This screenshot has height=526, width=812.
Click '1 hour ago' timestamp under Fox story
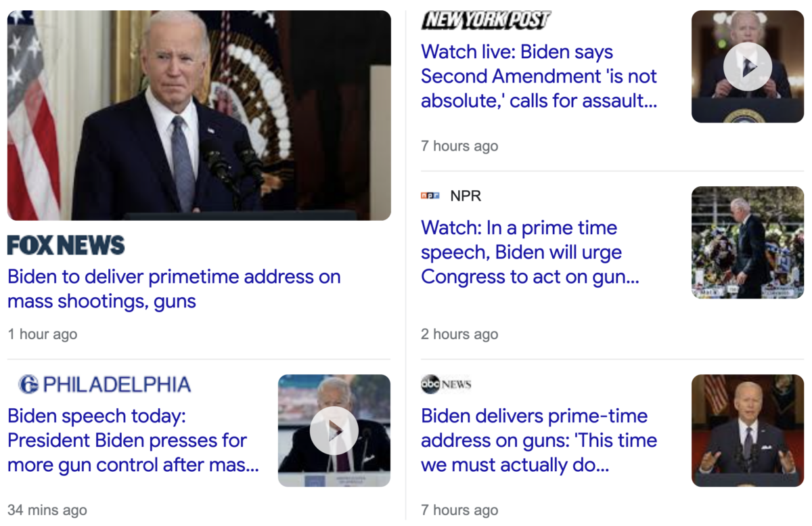pyautogui.click(x=43, y=334)
